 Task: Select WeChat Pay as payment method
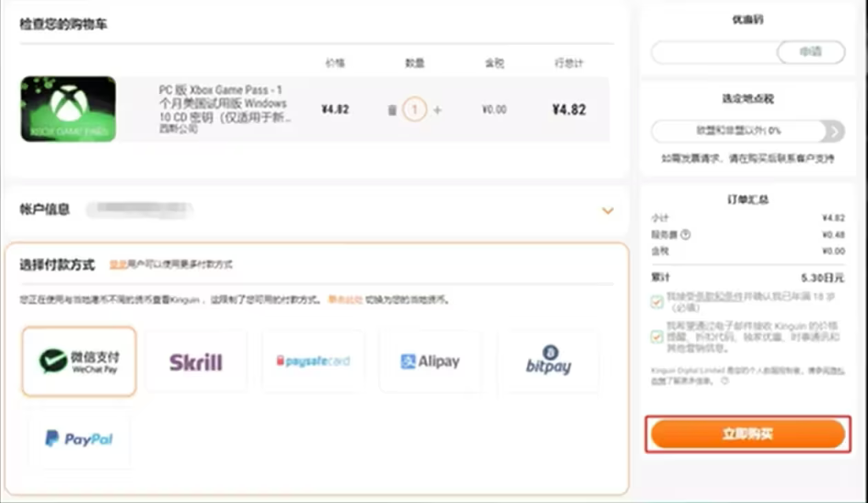79,361
